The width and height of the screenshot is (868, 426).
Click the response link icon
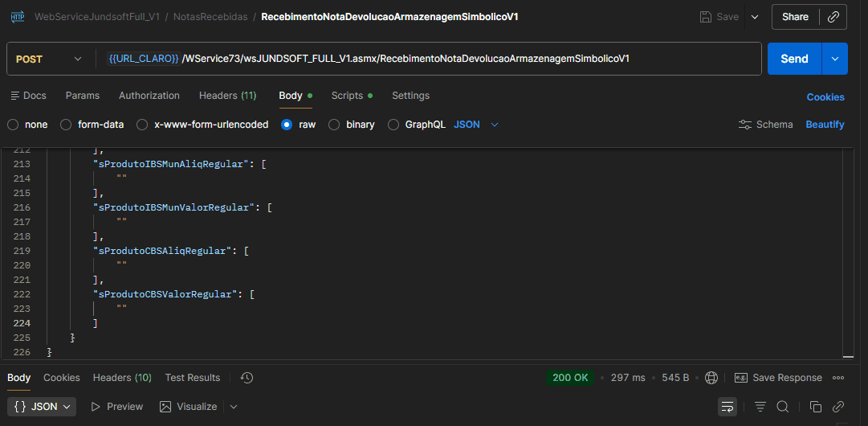point(838,407)
